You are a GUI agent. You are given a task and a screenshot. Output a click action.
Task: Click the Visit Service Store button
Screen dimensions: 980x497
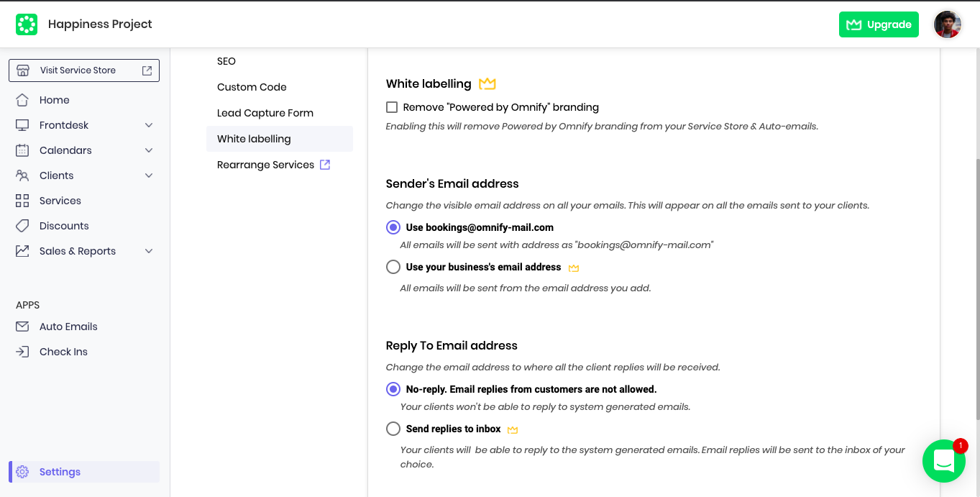pyautogui.click(x=84, y=70)
